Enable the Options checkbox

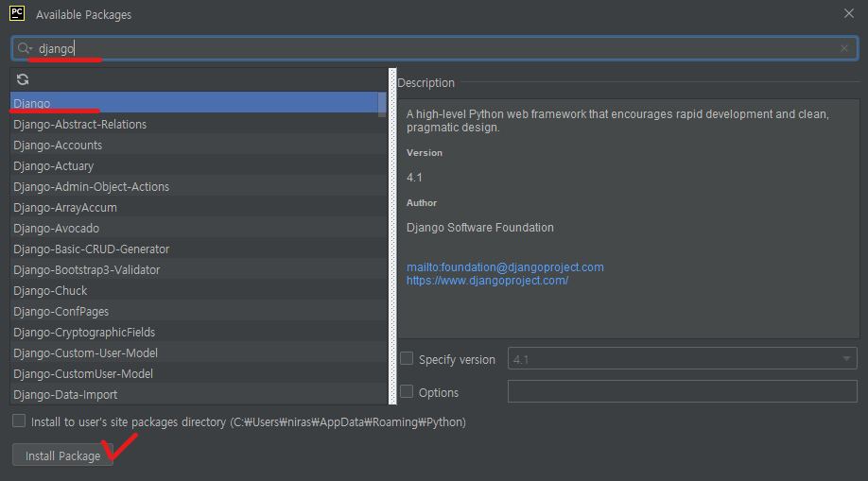pyautogui.click(x=407, y=392)
